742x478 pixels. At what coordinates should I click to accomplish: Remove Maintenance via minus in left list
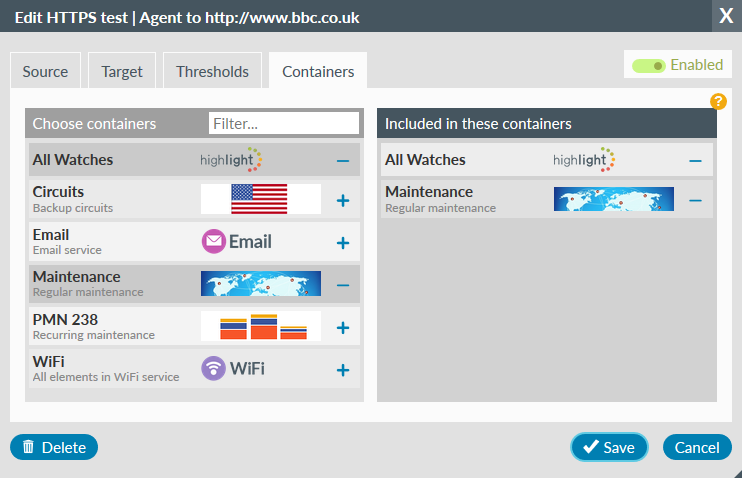(342, 285)
